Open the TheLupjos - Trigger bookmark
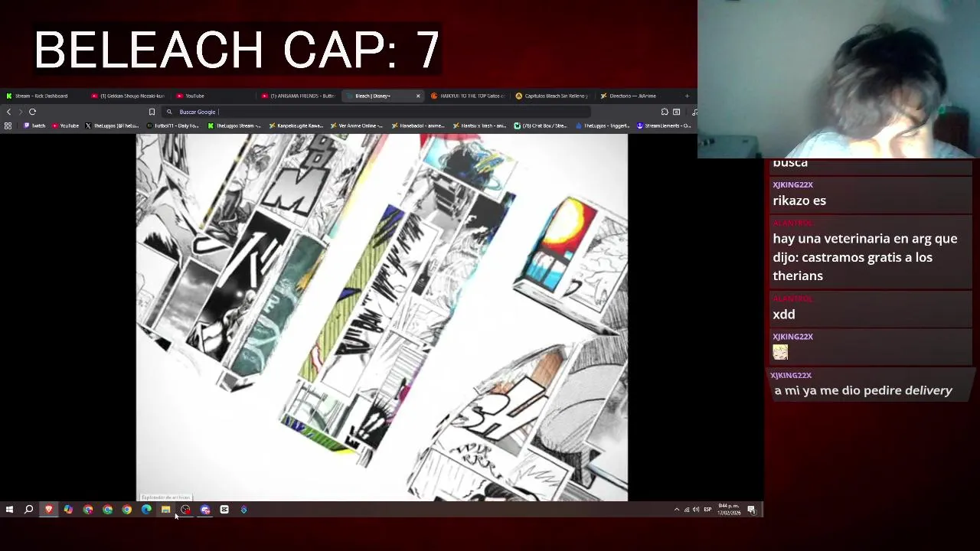 603,126
